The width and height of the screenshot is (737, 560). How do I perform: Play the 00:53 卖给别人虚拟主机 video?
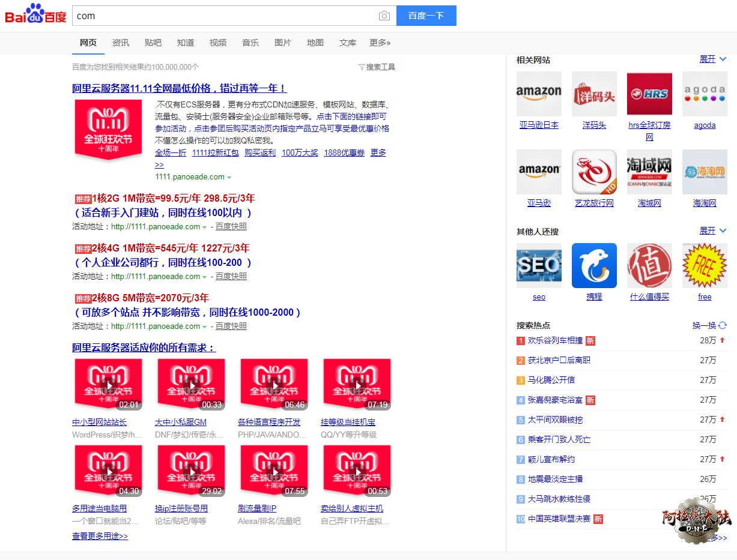tap(357, 471)
